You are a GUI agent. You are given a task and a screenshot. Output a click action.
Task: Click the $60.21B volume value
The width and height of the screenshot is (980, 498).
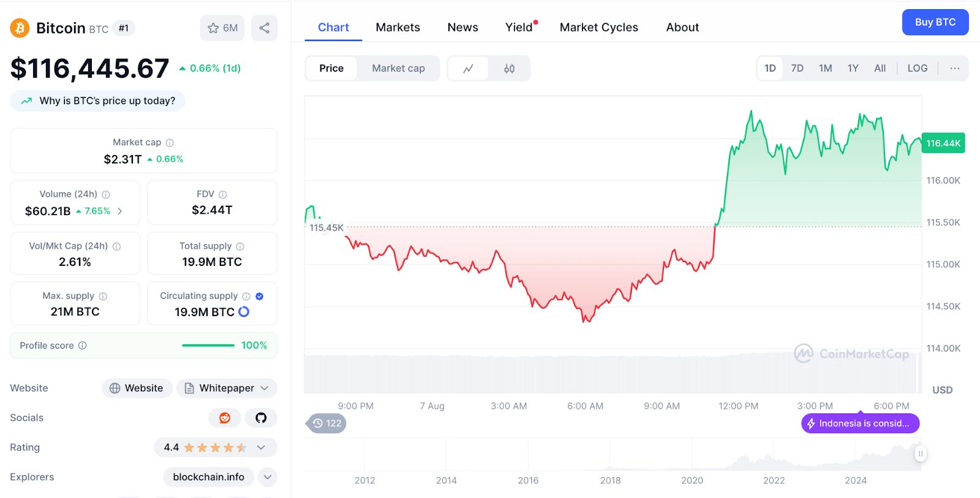tap(48, 211)
